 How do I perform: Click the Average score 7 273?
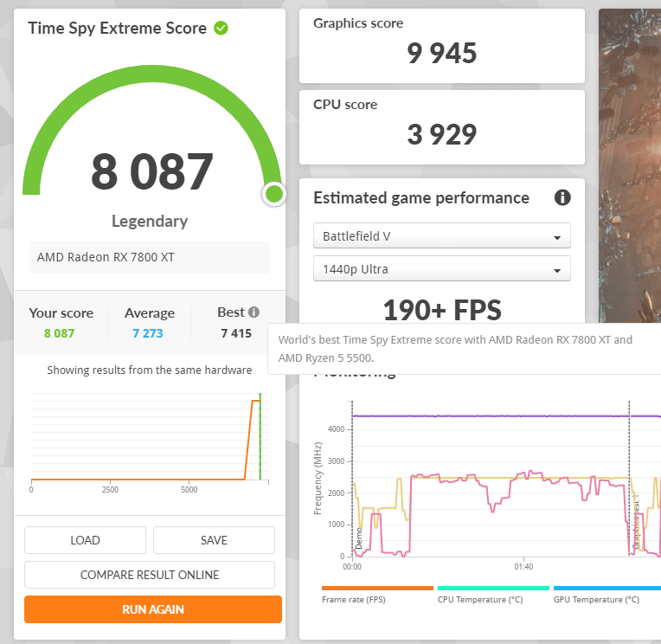click(148, 333)
